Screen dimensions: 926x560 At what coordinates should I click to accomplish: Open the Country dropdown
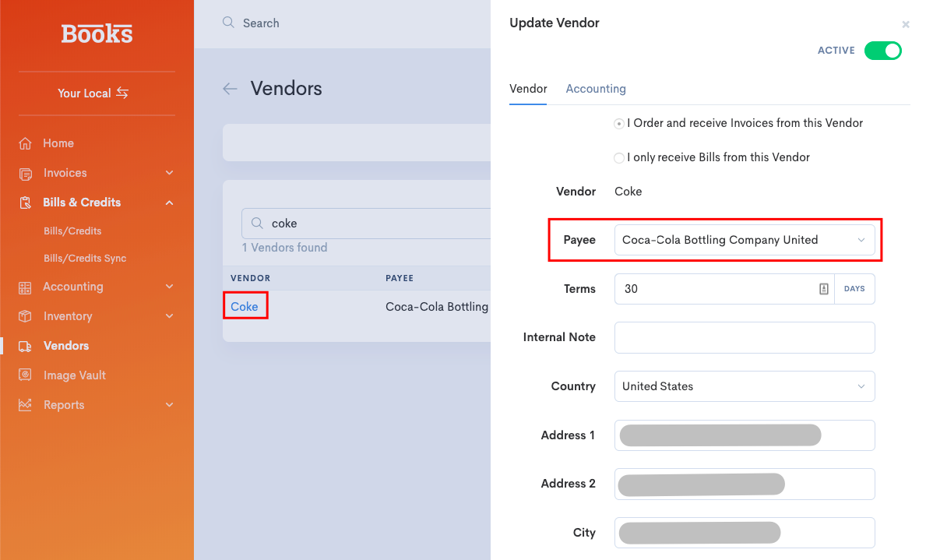[744, 386]
